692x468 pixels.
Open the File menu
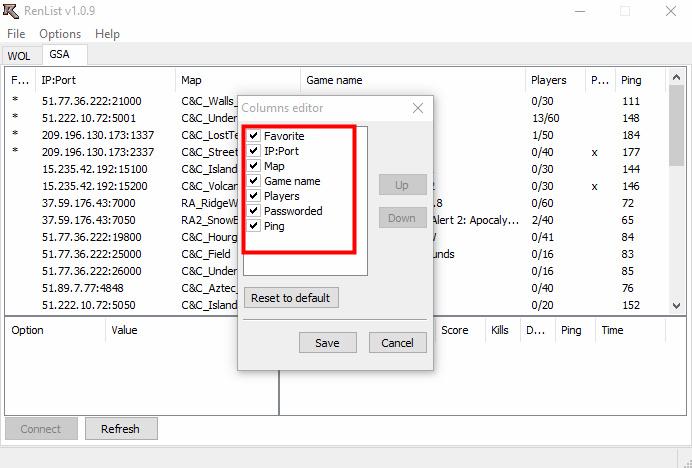coord(16,34)
